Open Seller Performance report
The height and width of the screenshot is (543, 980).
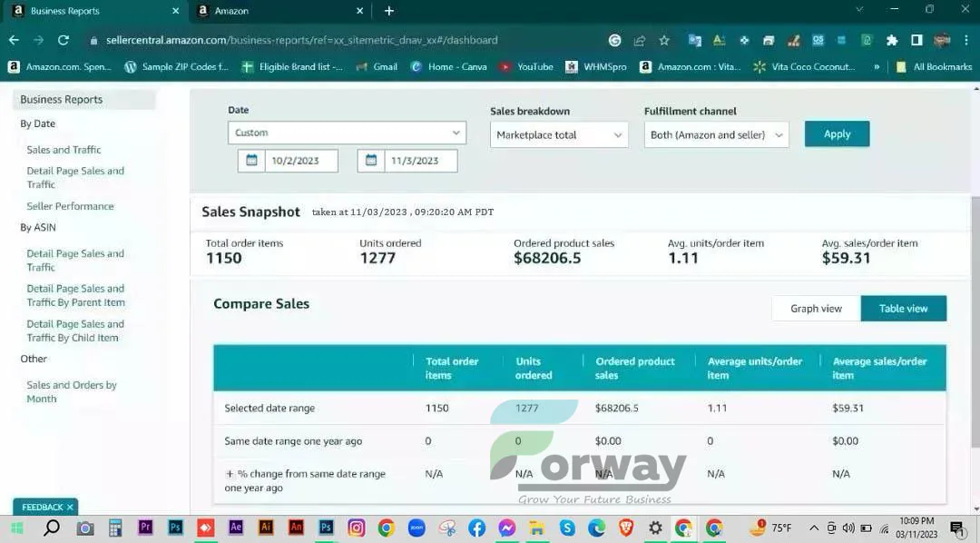pyautogui.click(x=70, y=206)
